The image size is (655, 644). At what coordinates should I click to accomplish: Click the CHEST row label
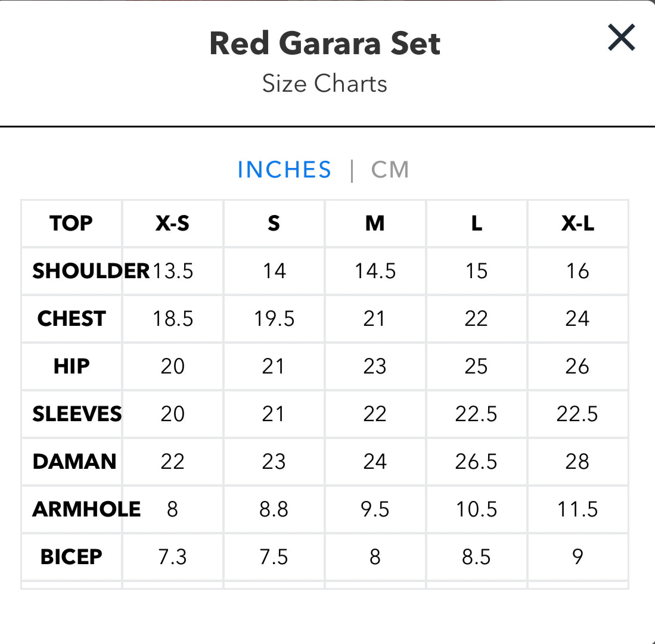[x=72, y=319]
